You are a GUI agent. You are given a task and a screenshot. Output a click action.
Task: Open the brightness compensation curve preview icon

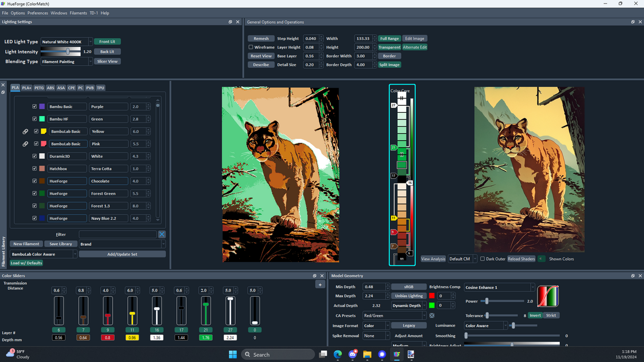(548, 296)
